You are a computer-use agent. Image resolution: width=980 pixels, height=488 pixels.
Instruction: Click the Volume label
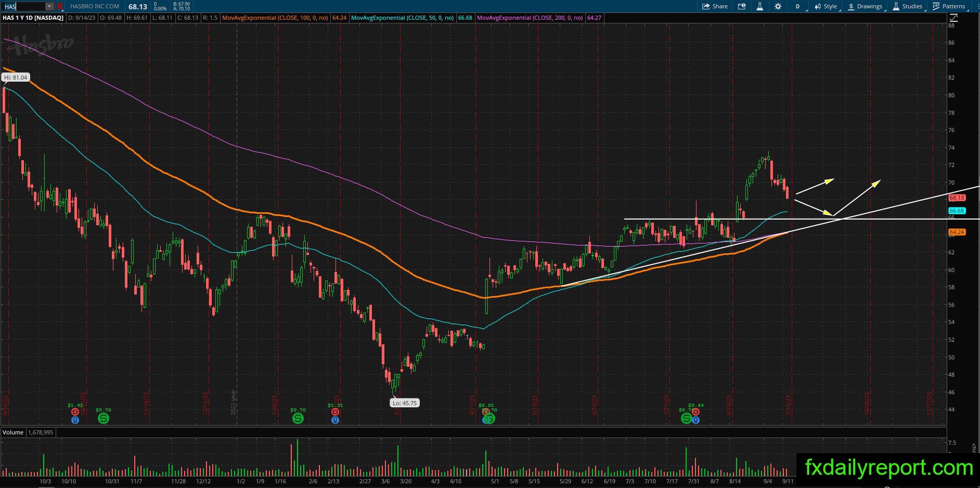tap(13, 432)
